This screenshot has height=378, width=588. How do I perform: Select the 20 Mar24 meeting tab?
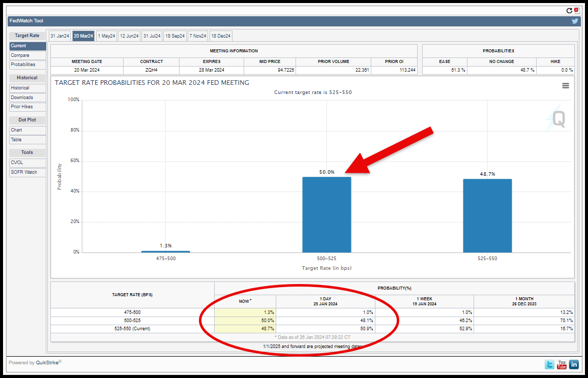click(x=83, y=36)
